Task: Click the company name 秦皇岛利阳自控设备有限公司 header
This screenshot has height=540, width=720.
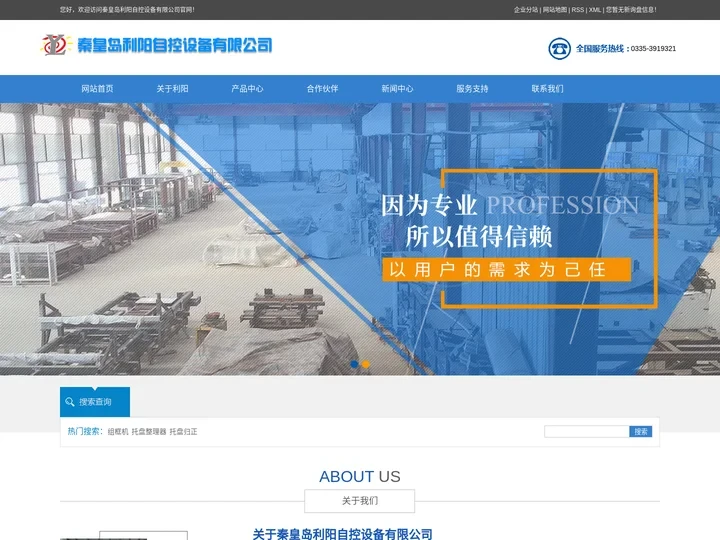Action: pos(174,45)
